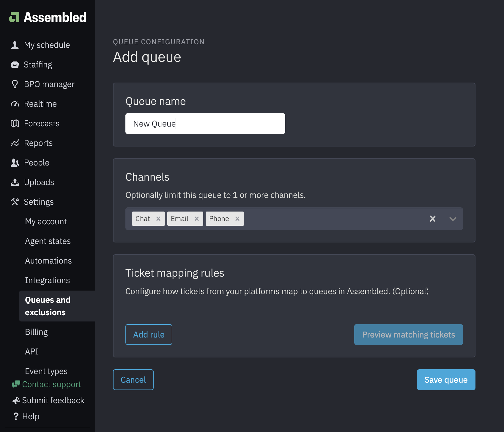Click the Reports chart icon

pos(15,143)
